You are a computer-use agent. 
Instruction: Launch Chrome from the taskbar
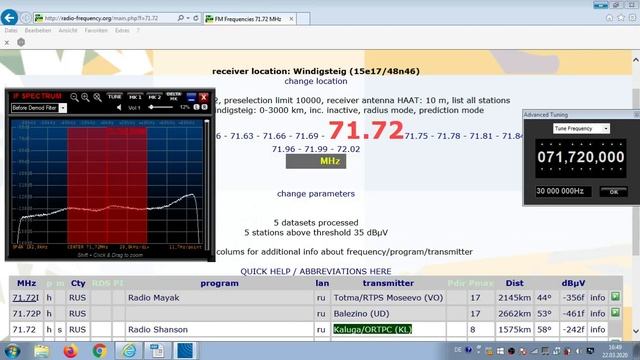pos(99,351)
